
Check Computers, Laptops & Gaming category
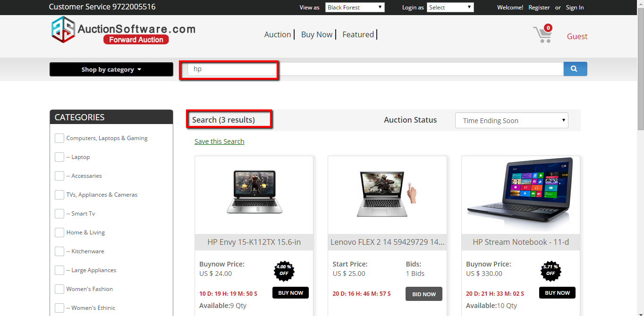(59, 138)
